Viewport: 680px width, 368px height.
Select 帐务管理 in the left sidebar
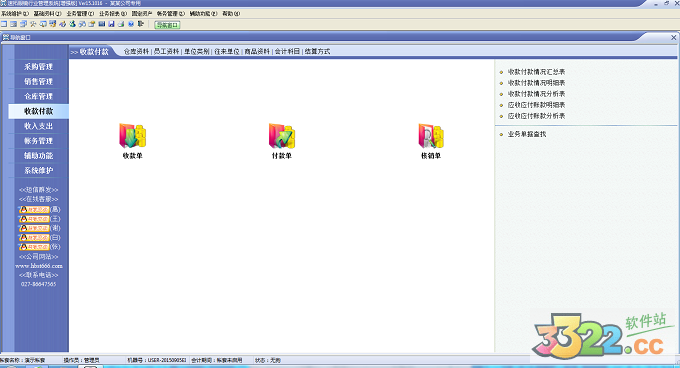pos(39,141)
